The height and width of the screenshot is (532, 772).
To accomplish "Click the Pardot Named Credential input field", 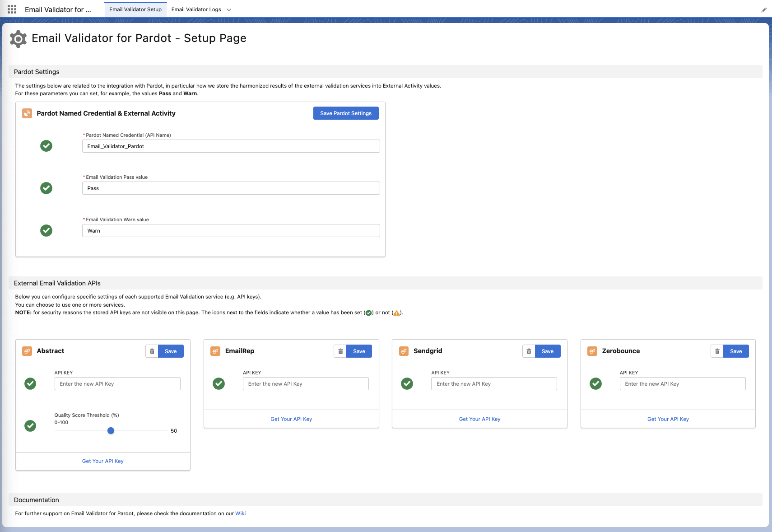I will click(x=231, y=146).
